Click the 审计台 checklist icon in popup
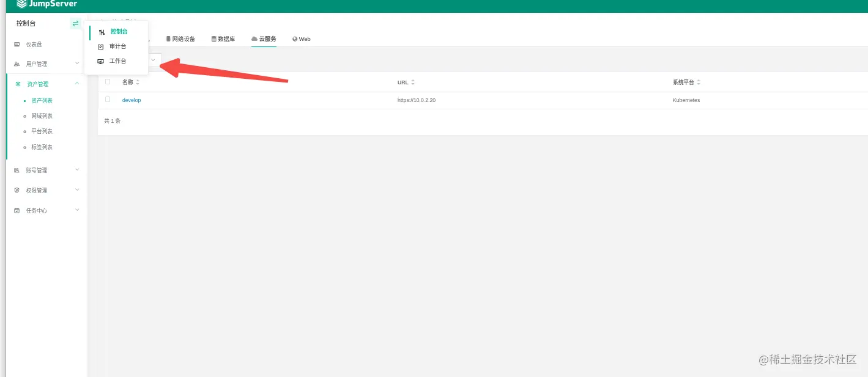The height and width of the screenshot is (377, 868). pos(101,46)
